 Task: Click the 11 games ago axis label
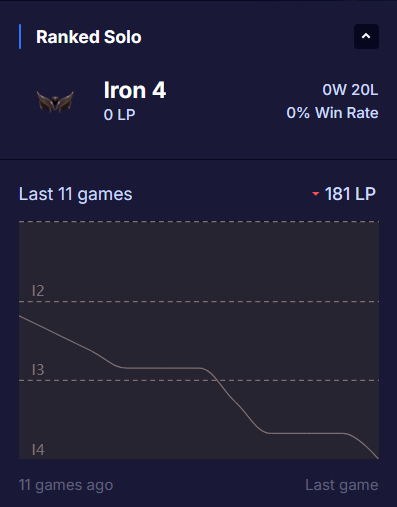[66, 485]
